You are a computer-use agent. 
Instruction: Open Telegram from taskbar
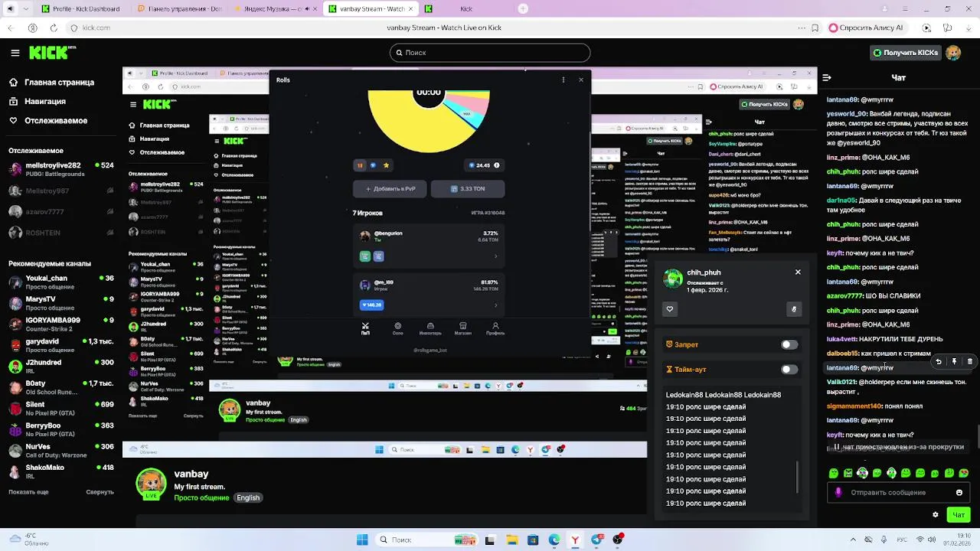coord(597,540)
